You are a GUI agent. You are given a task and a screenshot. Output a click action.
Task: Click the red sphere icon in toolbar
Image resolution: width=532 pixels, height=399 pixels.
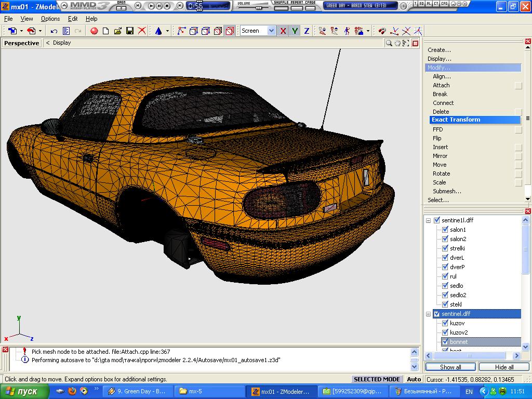click(94, 31)
